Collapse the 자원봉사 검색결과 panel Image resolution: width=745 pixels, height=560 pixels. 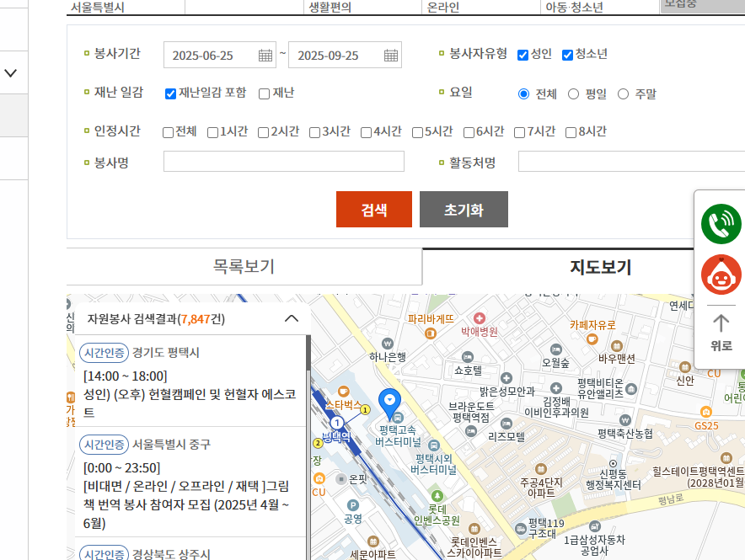click(x=292, y=318)
